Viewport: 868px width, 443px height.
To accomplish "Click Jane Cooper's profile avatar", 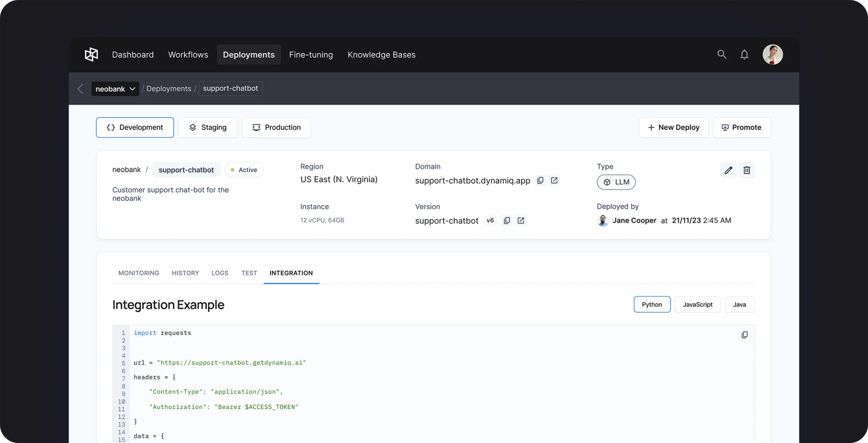I will [773, 54].
